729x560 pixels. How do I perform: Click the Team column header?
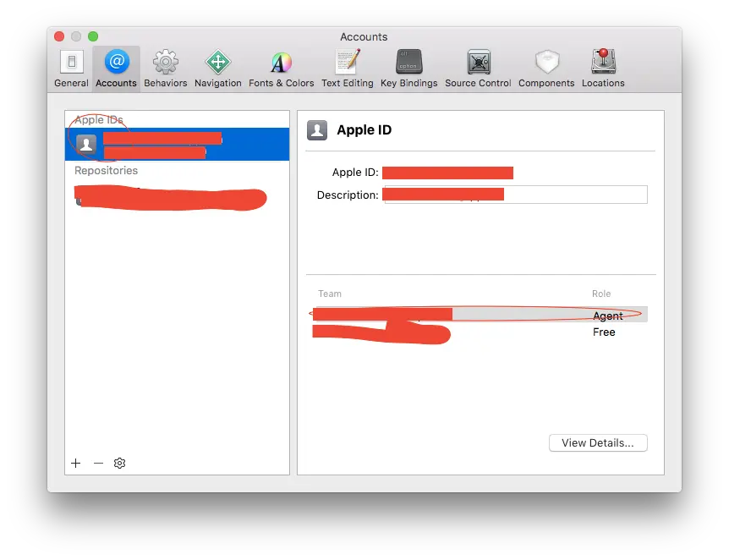(330, 294)
